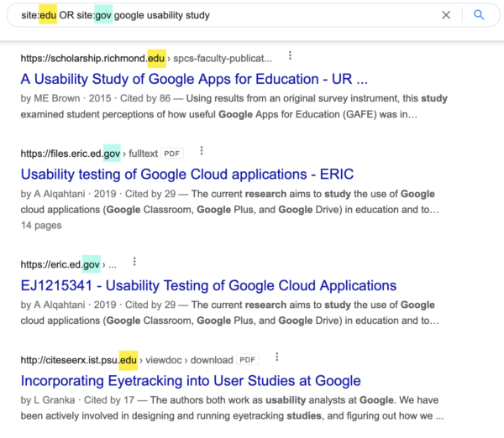Click the citeseerx.ist.psu.edu viewdoc URL breadcrumb
The height and width of the screenshot is (438, 504).
pos(127,360)
